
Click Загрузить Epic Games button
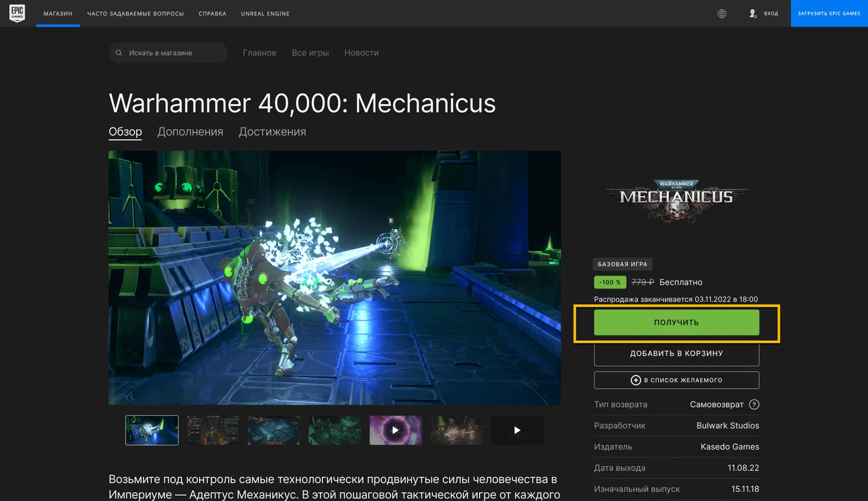tap(829, 13)
